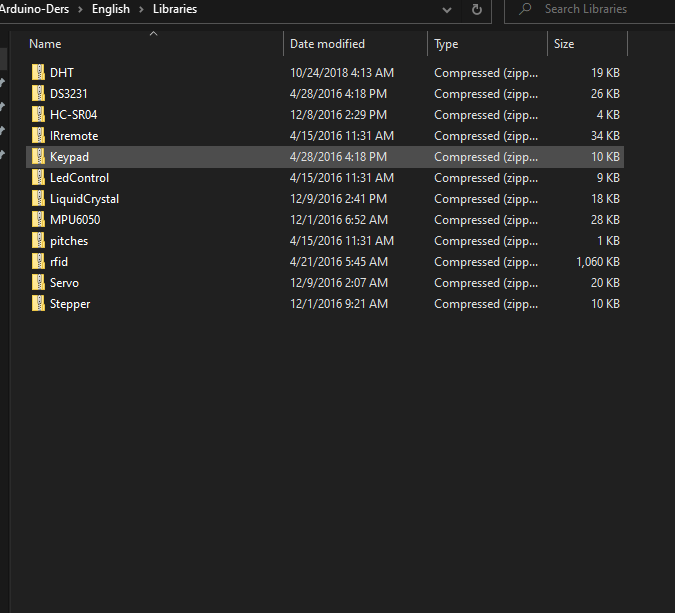Select the pitches file name
Viewport: 675px width, 613px height.
pyautogui.click(x=69, y=241)
